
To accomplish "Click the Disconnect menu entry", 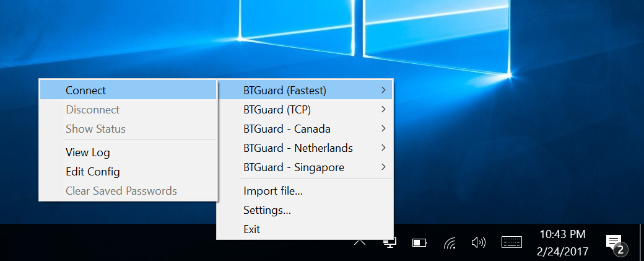I will tap(92, 110).
